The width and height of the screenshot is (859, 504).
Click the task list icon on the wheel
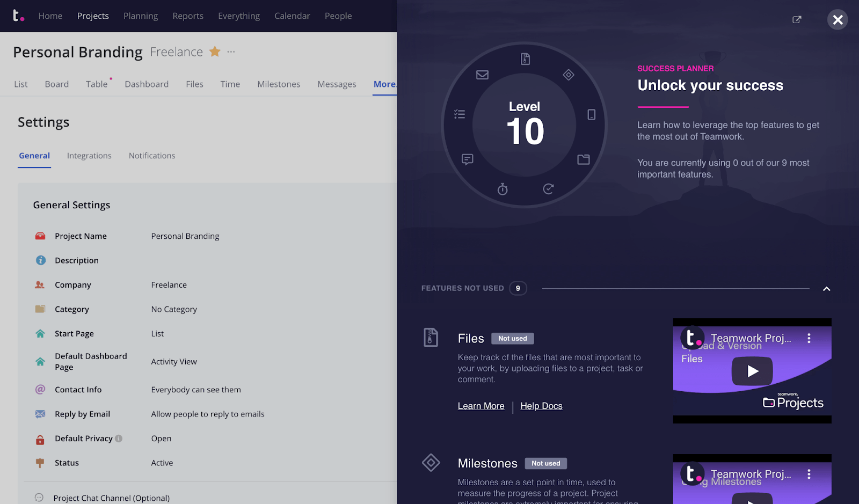click(460, 114)
